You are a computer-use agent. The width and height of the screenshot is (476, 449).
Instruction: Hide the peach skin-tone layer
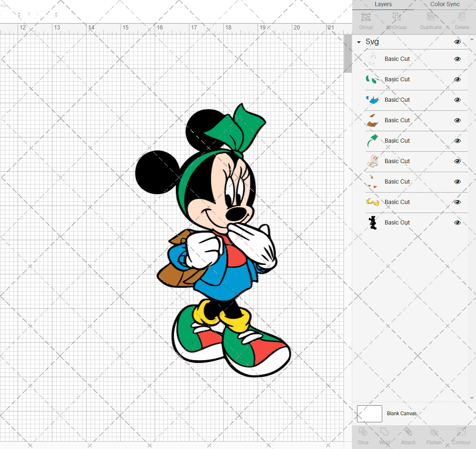pyautogui.click(x=457, y=161)
